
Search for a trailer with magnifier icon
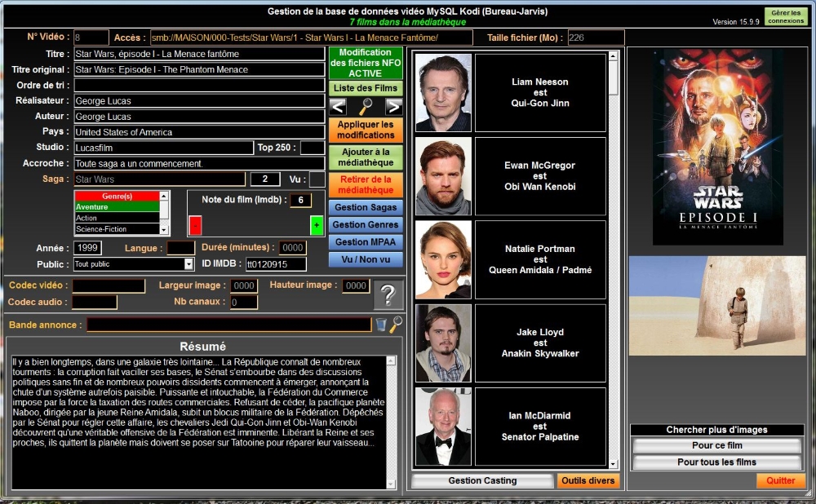point(396,325)
